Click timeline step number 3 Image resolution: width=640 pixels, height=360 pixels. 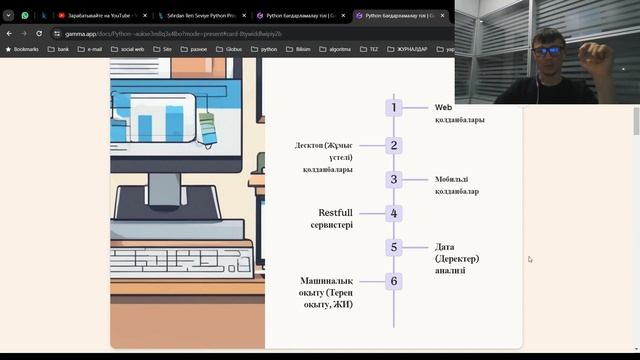click(x=394, y=180)
